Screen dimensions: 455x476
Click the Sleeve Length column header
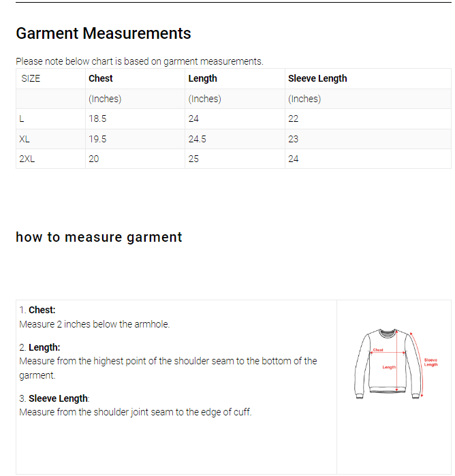tap(317, 78)
